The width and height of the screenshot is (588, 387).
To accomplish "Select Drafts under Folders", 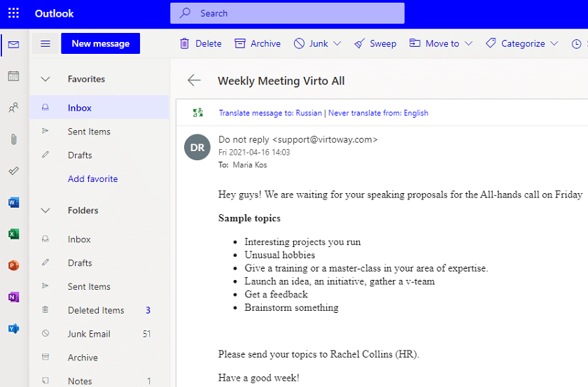I will 99,263.
